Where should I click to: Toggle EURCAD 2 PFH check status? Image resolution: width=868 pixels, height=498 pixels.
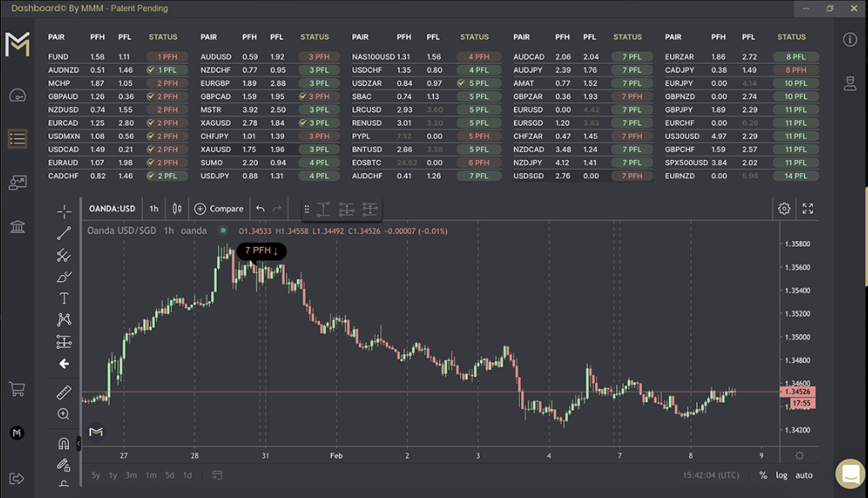pyautogui.click(x=151, y=123)
